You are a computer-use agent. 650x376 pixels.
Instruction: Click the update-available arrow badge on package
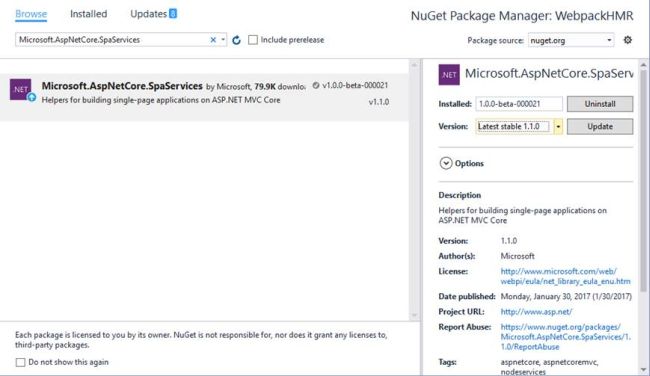point(32,97)
